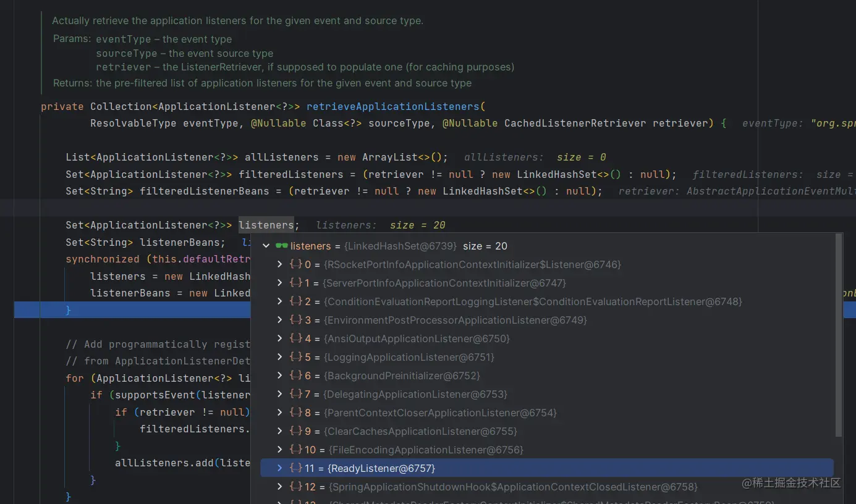
Task: Click the highlighted listeners variable in code
Action: [266, 225]
